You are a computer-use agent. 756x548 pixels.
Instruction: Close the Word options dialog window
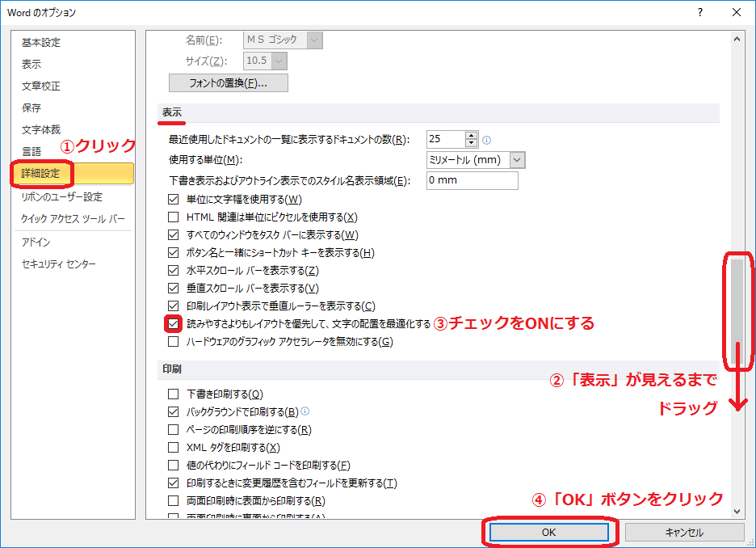click(x=736, y=12)
